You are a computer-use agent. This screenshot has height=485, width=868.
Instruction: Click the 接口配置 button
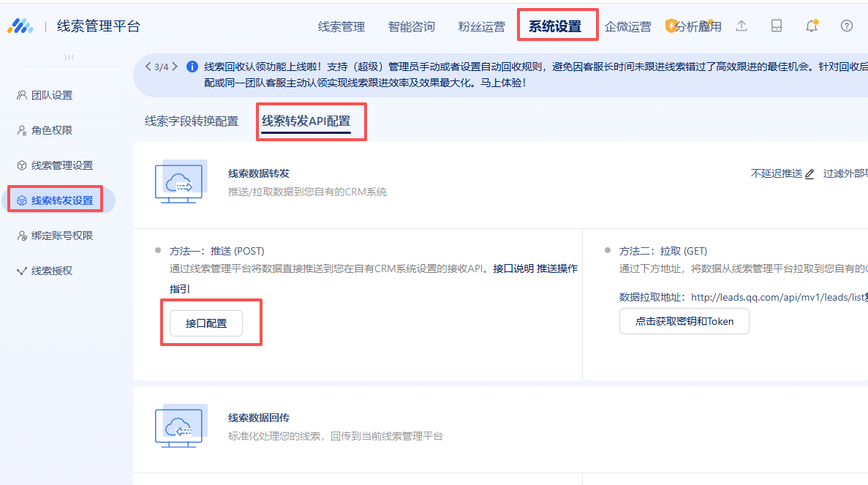tap(205, 323)
